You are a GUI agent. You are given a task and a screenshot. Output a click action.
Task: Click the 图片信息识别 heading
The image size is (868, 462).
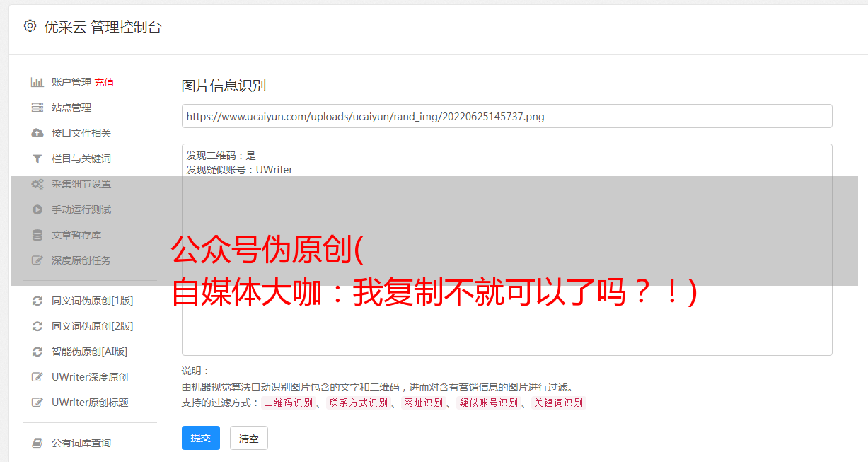click(224, 86)
